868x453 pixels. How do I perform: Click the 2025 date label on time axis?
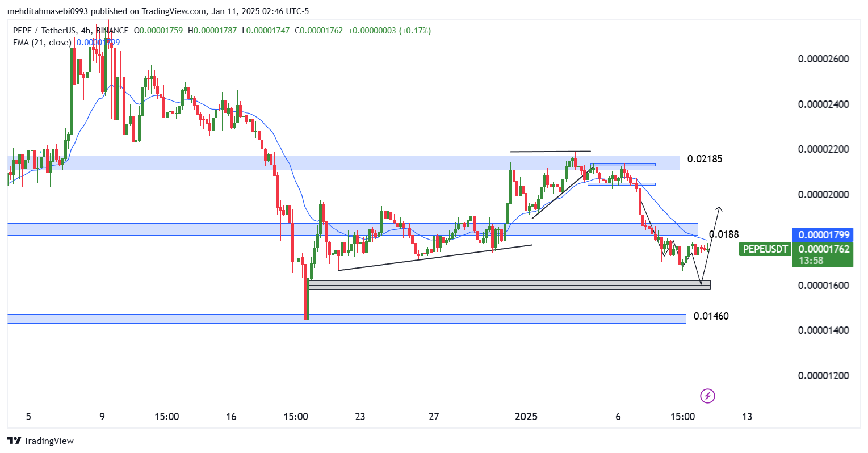click(526, 417)
